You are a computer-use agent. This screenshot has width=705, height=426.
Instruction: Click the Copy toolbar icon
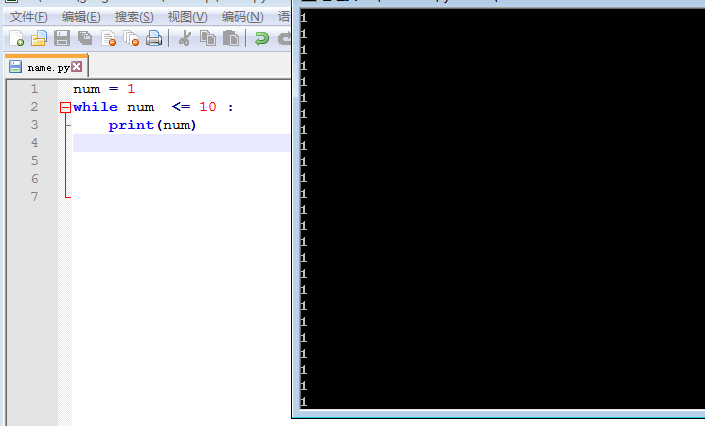click(x=208, y=39)
